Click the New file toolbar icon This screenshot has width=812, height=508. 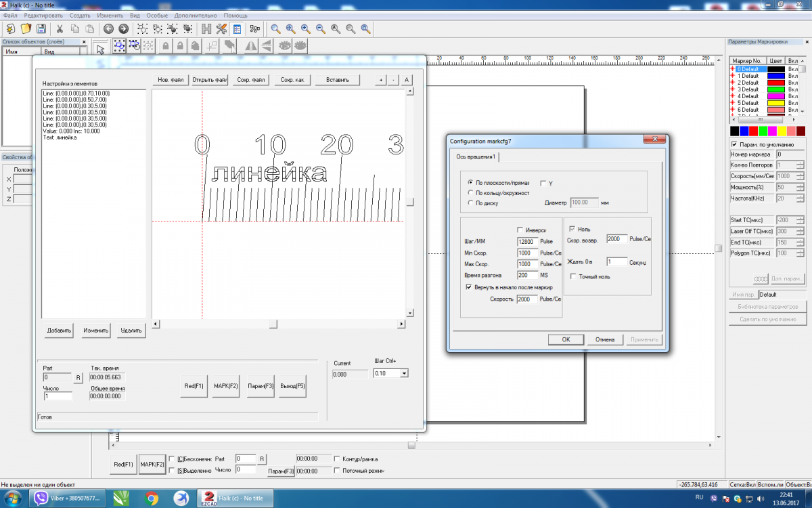pyautogui.click(x=11, y=28)
